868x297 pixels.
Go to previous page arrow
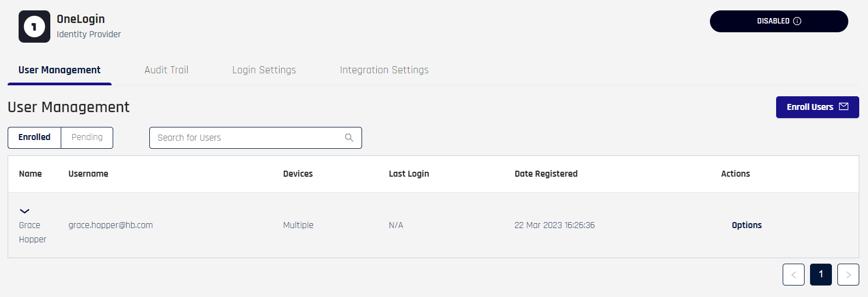794,275
